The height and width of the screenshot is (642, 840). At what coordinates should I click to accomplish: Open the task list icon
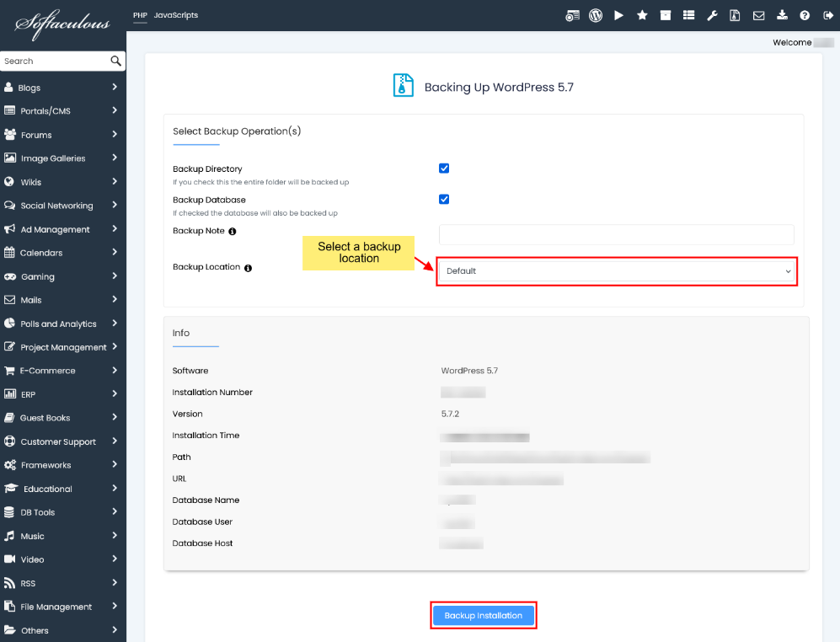pyautogui.click(x=689, y=15)
